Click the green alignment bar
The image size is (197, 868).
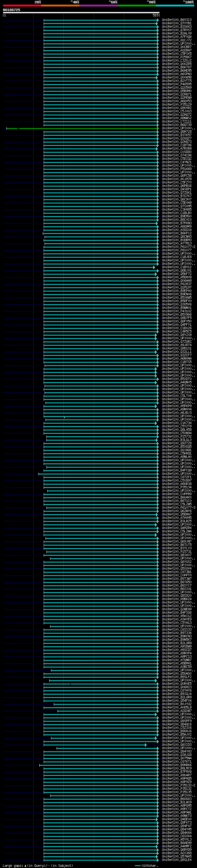(x=82, y=128)
